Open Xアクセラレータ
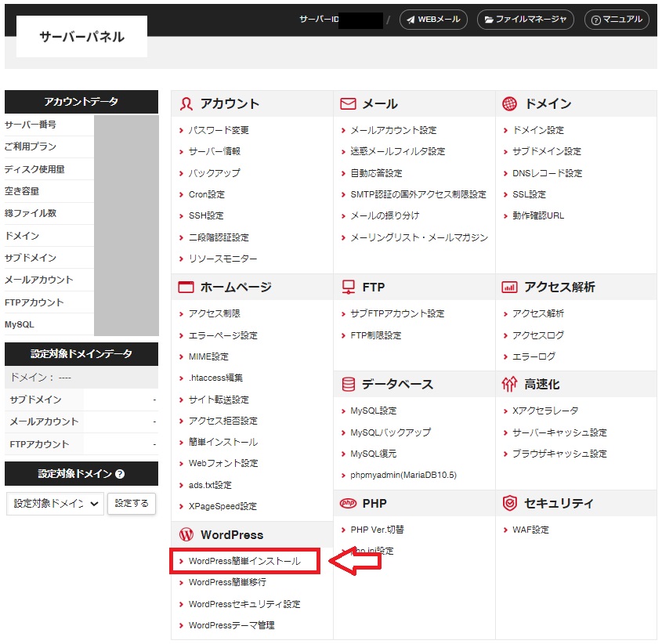662x644 pixels. coord(545,411)
